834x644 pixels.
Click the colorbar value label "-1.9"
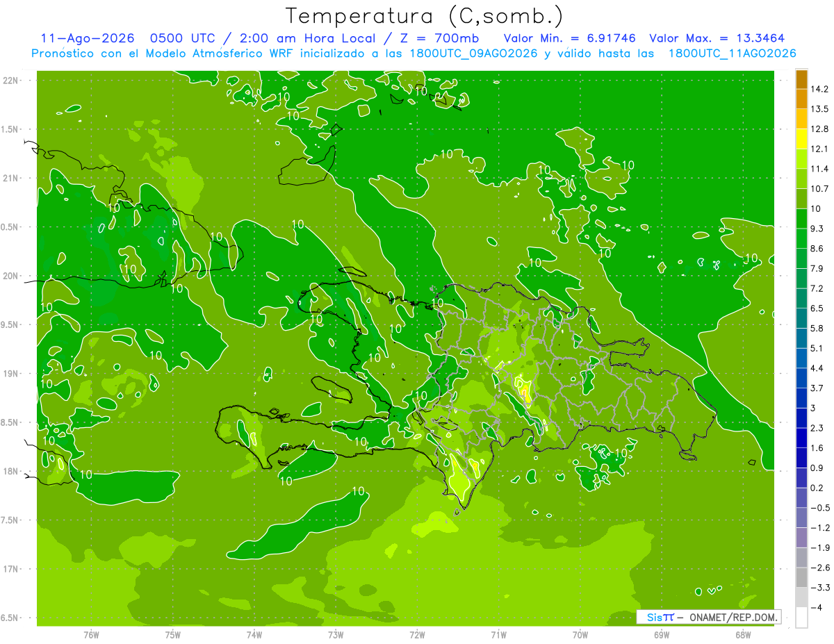pos(819,548)
